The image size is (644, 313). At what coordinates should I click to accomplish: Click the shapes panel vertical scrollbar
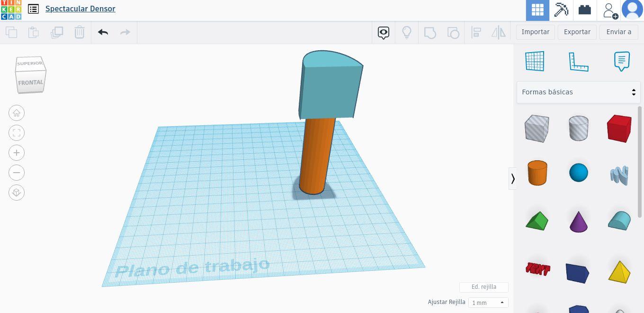coord(640,161)
